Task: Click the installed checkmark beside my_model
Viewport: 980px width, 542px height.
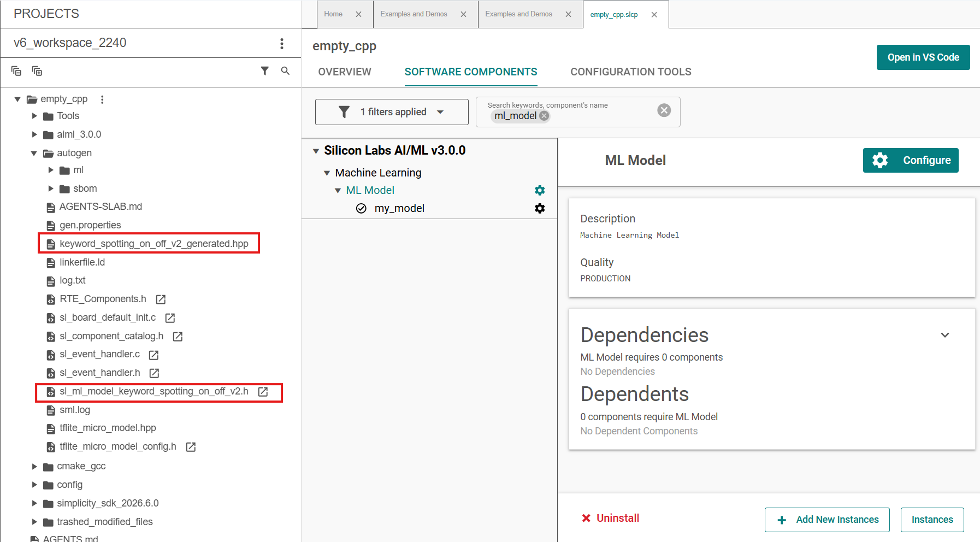Action: point(361,208)
